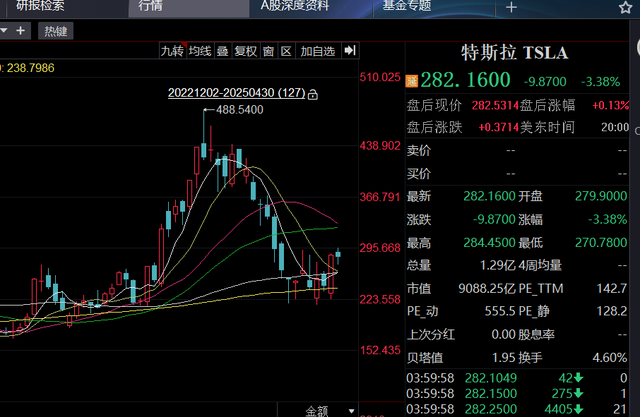
Task: Click the jump-to-end arrow icon
Action: coord(350,51)
